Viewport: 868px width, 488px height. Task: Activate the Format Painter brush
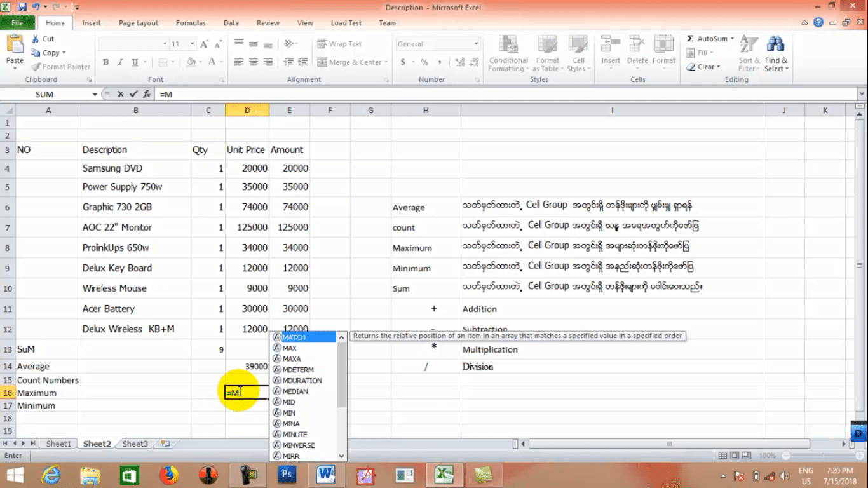point(60,67)
